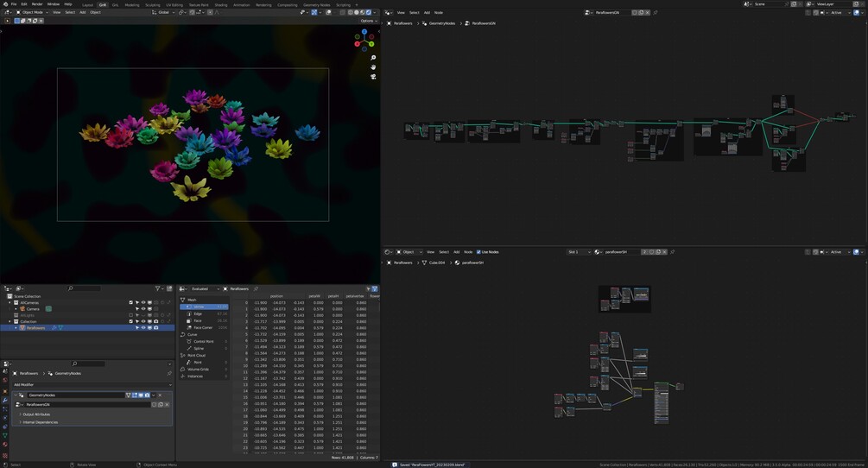Expand the Output Attributes section
This screenshot has height=468, width=868.
(x=36, y=414)
